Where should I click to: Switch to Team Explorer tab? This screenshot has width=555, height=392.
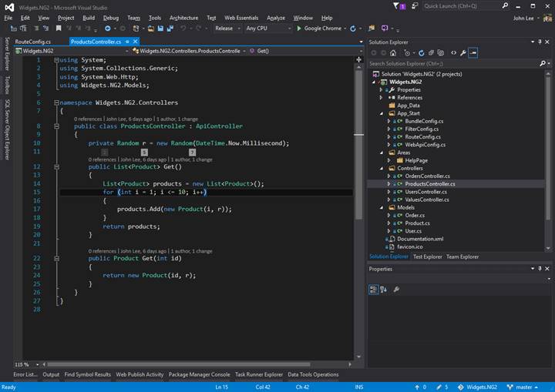click(x=462, y=257)
